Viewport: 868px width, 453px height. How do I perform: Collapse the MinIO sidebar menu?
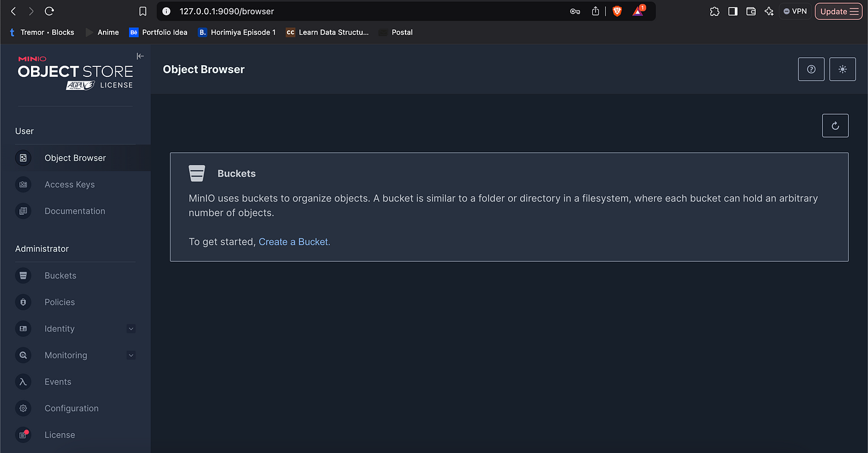140,56
